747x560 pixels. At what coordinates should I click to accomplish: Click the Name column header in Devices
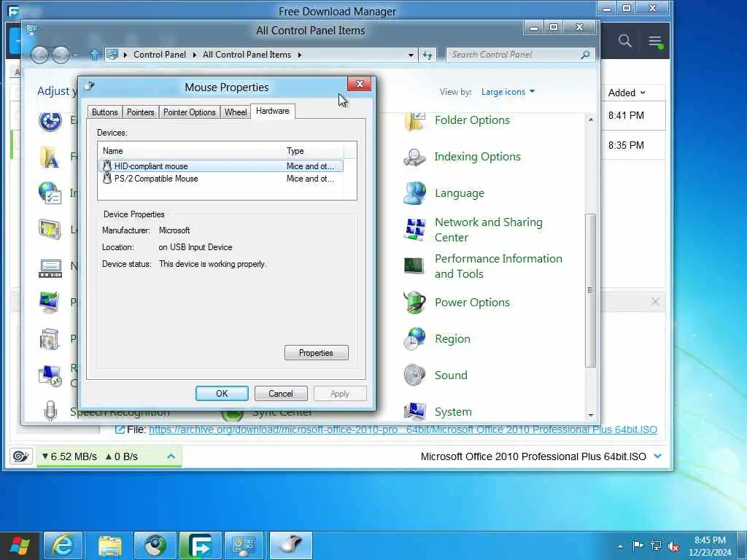tap(190, 151)
